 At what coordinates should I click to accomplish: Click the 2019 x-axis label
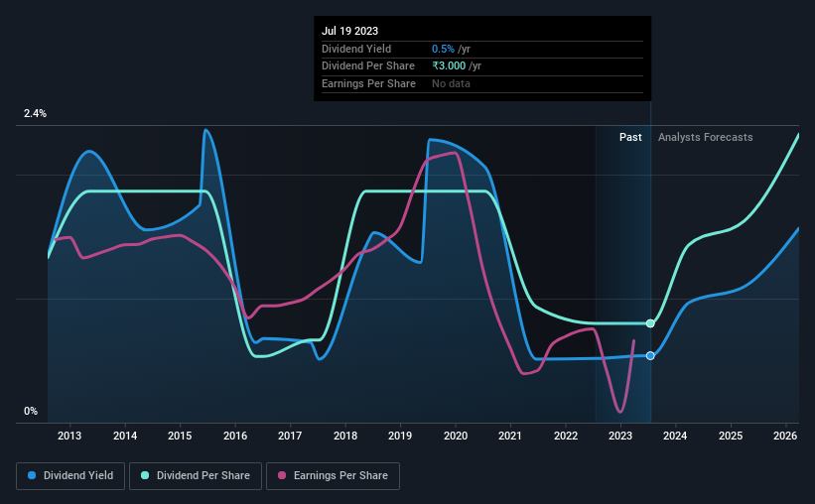click(400, 436)
